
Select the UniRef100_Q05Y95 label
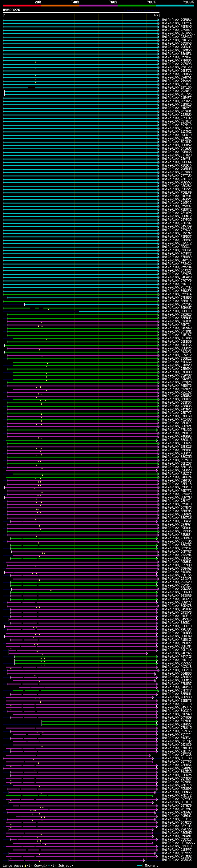tap(177, 304)
